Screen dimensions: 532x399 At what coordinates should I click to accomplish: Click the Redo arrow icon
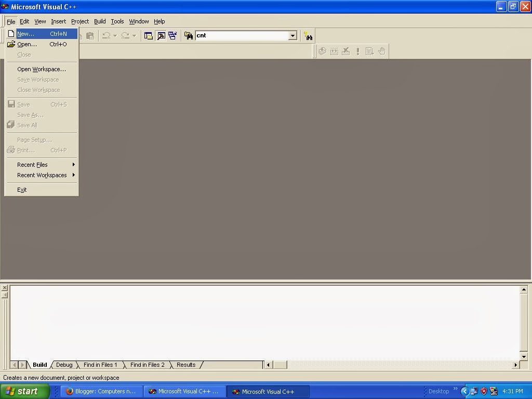point(125,36)
